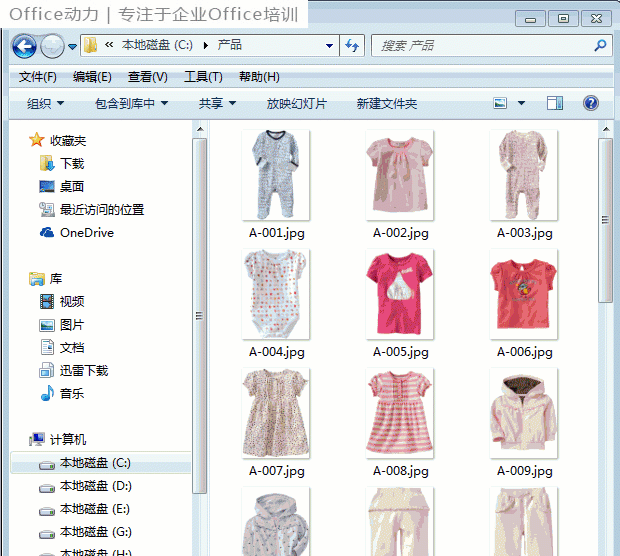Select the pink pants thumbnail below A-009.jpg
The width and height of the screenshot is (620, 556).
[x=524, y=522]
